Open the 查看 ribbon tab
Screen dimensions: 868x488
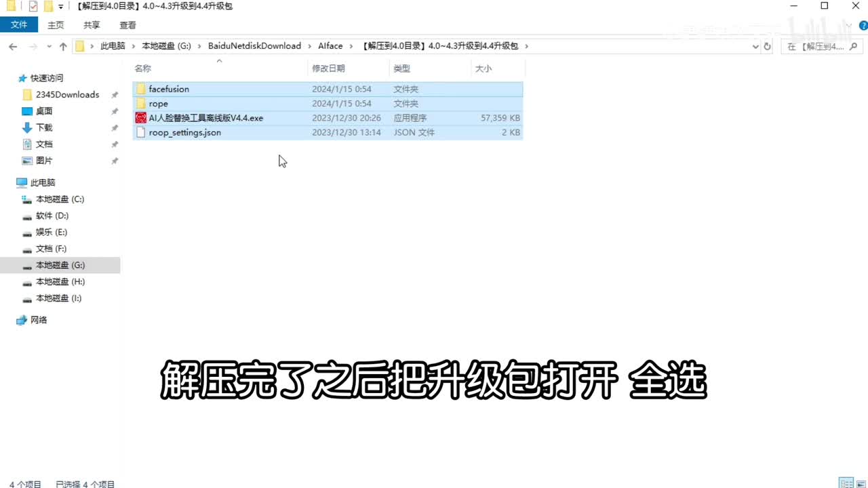pyautogui.click(x=127, y=25)
